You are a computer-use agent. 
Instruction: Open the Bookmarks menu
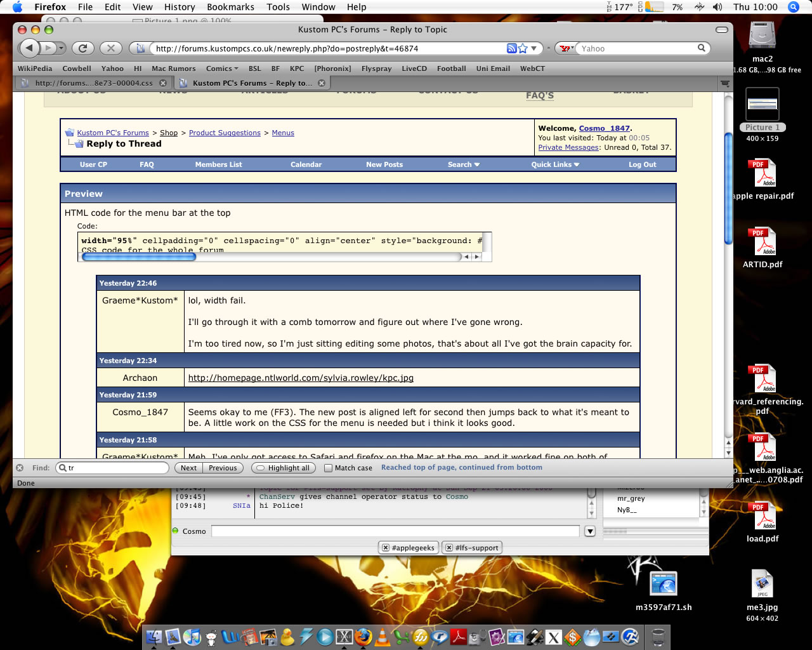click(230, 7)
